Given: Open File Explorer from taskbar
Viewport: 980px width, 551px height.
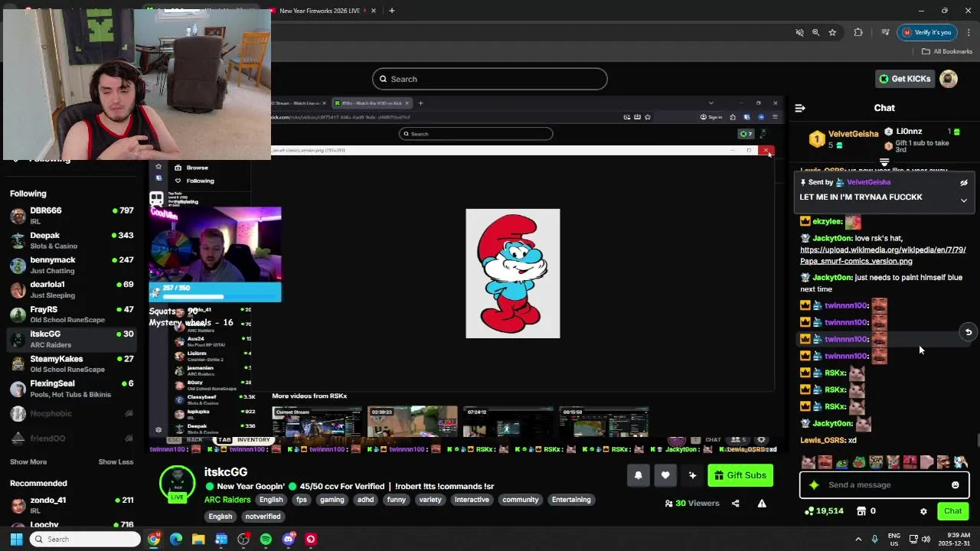Looking at the screenshot, I should [x=198, y=540].
